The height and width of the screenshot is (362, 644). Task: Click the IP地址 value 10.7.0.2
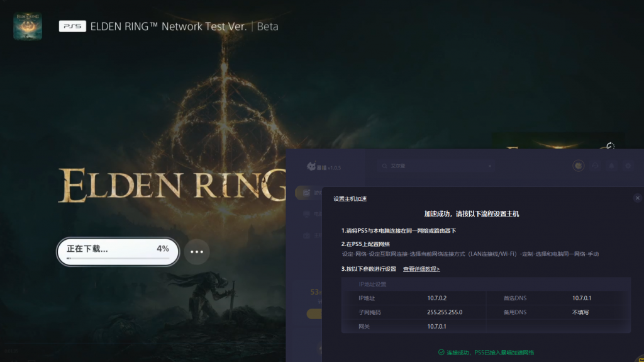click(x=436, y=298)
